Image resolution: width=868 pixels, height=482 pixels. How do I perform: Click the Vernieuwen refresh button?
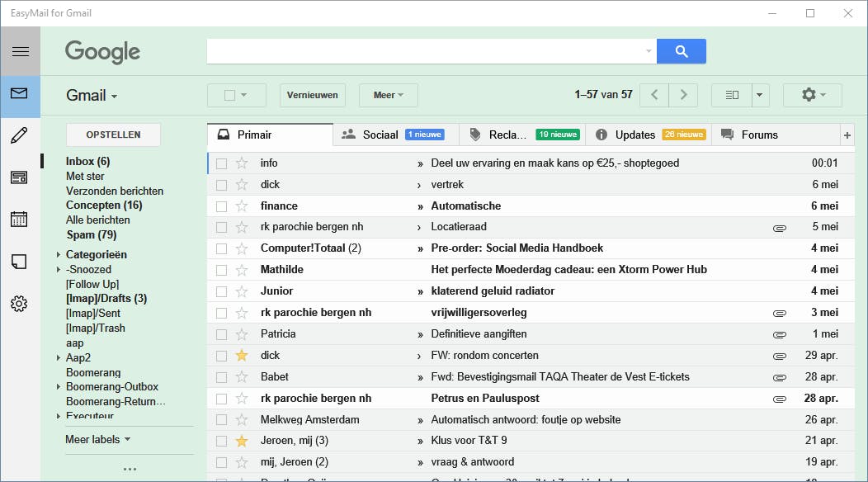click(313, 95)
